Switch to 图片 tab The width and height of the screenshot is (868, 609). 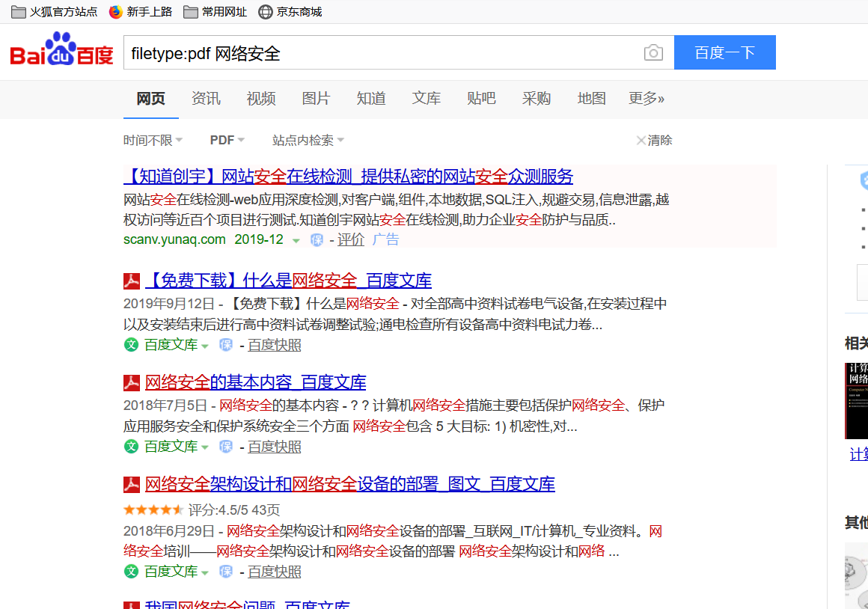[316, 99]
